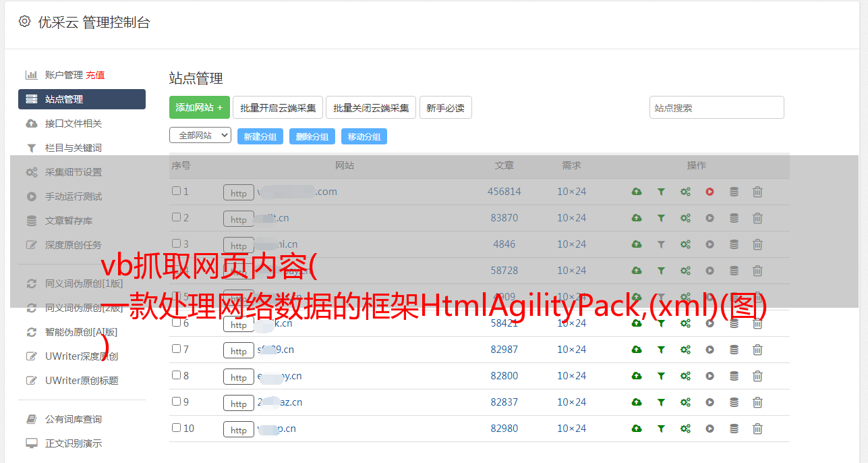Click 新建分组 button
868x463 pixels.
260,136
